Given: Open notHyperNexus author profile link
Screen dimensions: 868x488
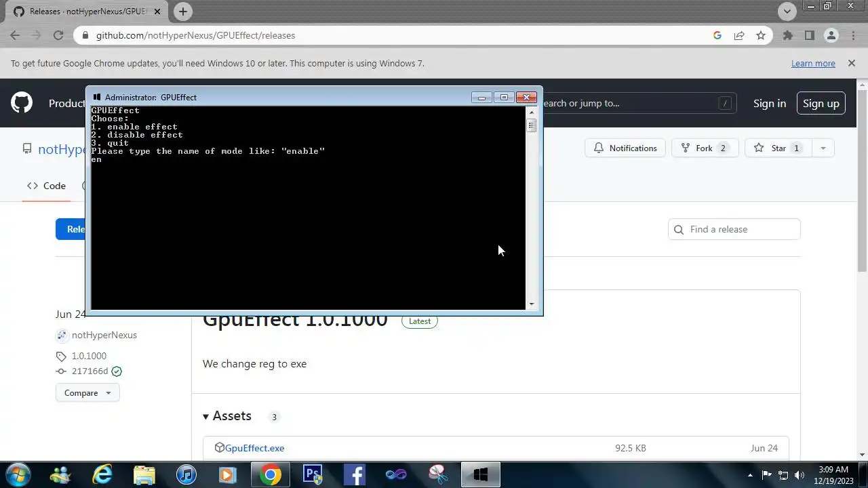Looking at the screenshot, I should 104,335.
